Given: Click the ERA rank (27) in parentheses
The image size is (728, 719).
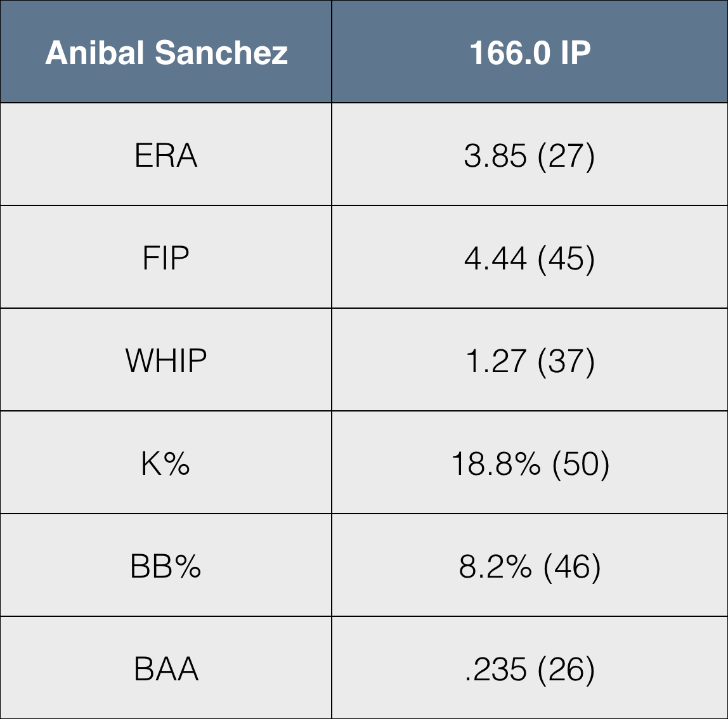Looking at the screenshot, I should pos(566,156).
